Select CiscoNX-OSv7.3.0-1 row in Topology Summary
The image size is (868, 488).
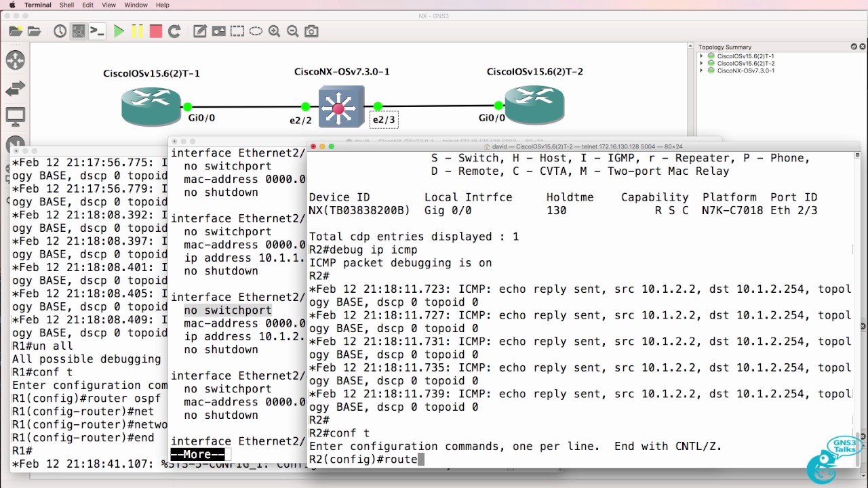tap(746, 70)
